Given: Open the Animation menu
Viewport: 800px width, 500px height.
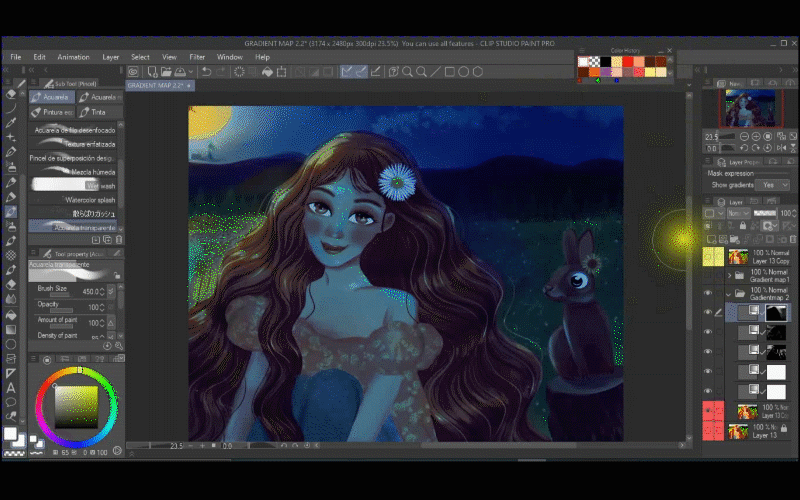Looking at the screenshot, I should click(73, 57).
